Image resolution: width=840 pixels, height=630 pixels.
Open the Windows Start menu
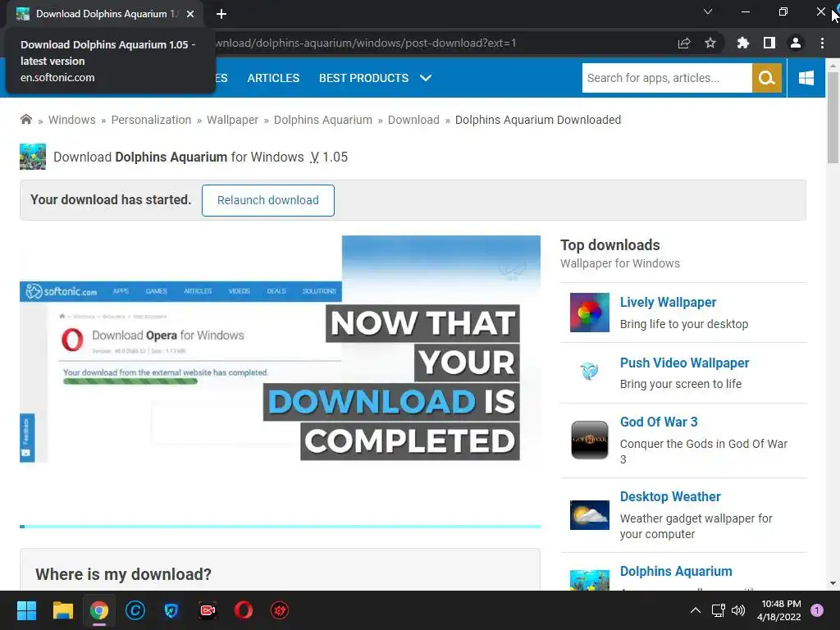tap(26, 610)
